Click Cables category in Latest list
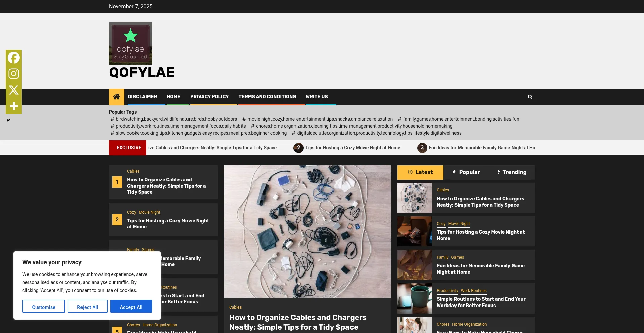The image size is (644, 333). coord(443,190)
